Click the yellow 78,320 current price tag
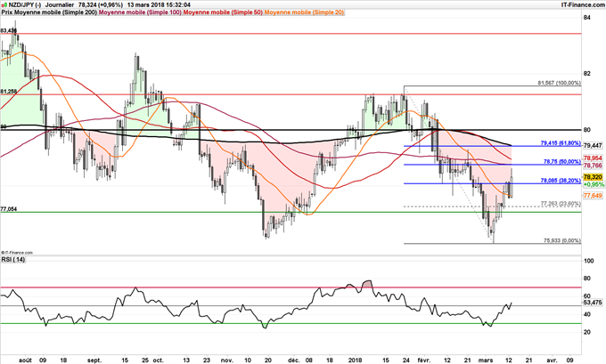The width and height of the screenshot is (606, 364). 593,177
